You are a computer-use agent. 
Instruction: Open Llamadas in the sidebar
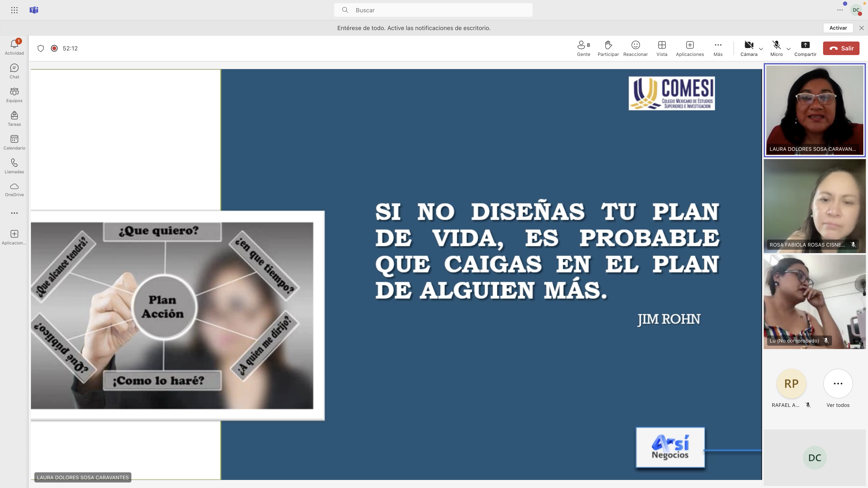coord(14,166)
